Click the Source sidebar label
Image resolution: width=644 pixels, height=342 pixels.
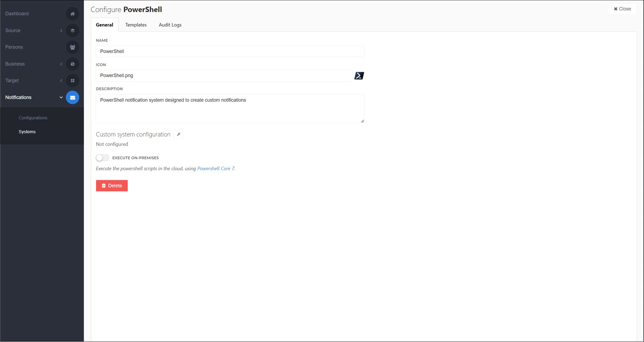(13, 31)
